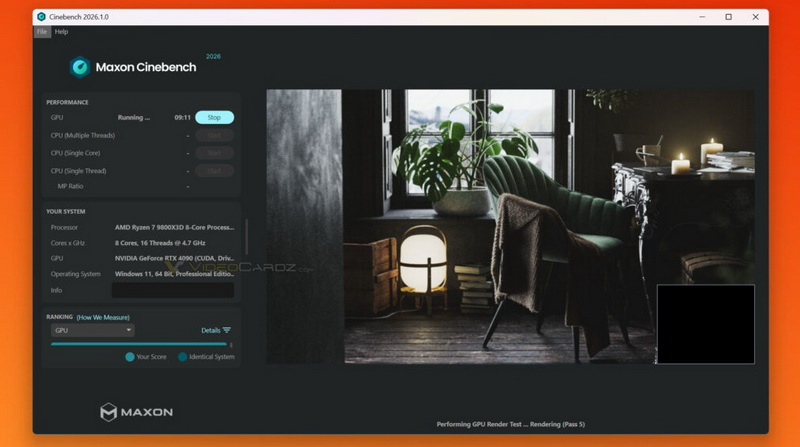
Task: Click the Details filter icon
Action: click(x=227, y=330)
